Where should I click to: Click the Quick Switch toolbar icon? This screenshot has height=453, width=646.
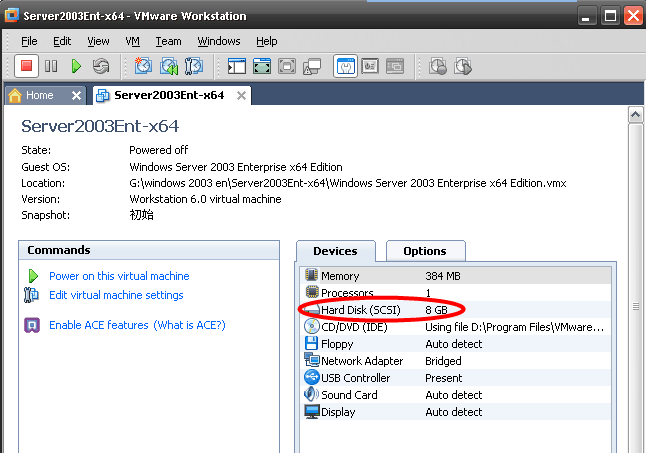(x=262, y=66)
